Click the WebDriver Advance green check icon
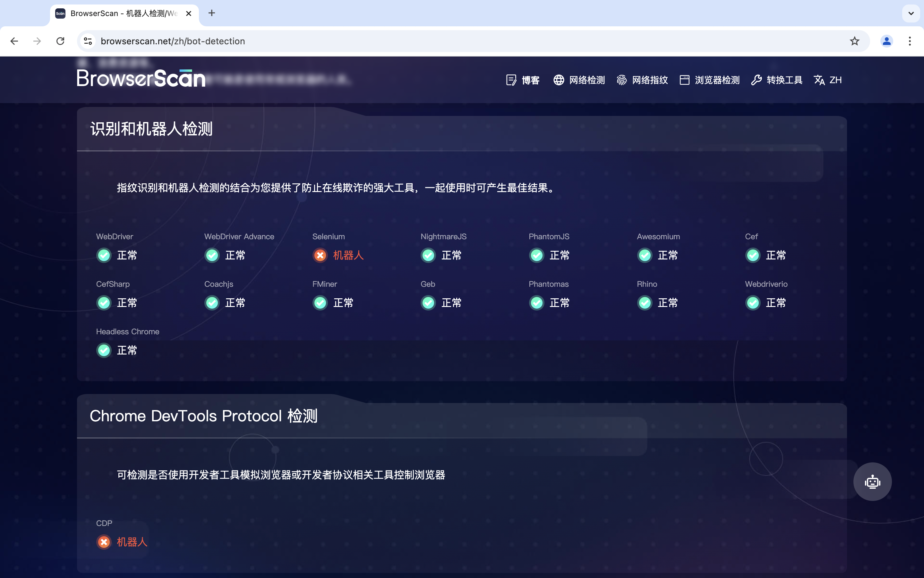 (x=212, y=255)
